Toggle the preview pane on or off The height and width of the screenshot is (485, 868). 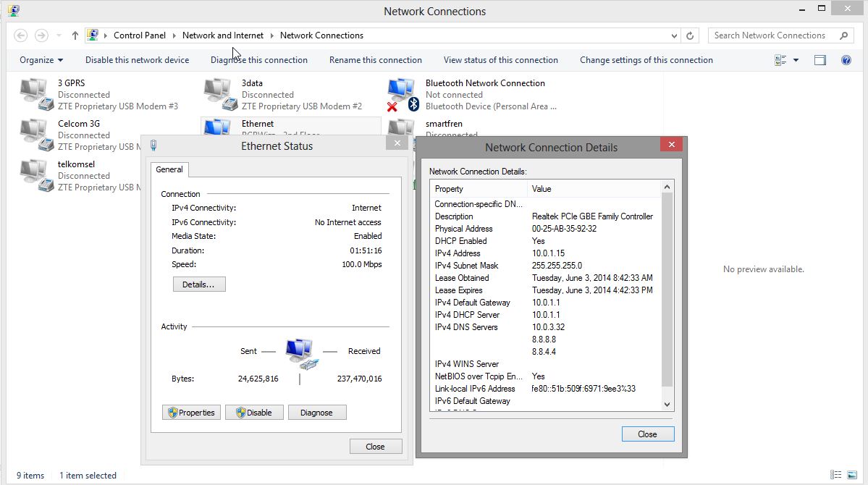click(x=820, y=60)
